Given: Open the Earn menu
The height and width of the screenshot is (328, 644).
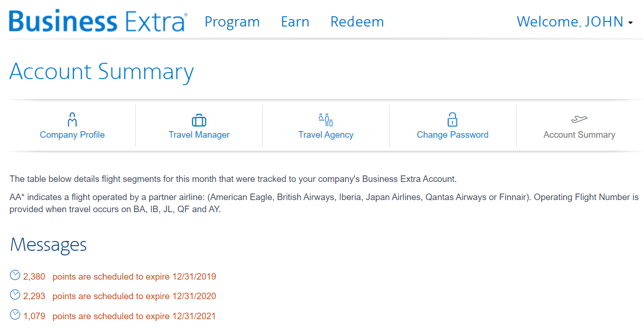Looking at the screenshot, I should pos(295,21).
